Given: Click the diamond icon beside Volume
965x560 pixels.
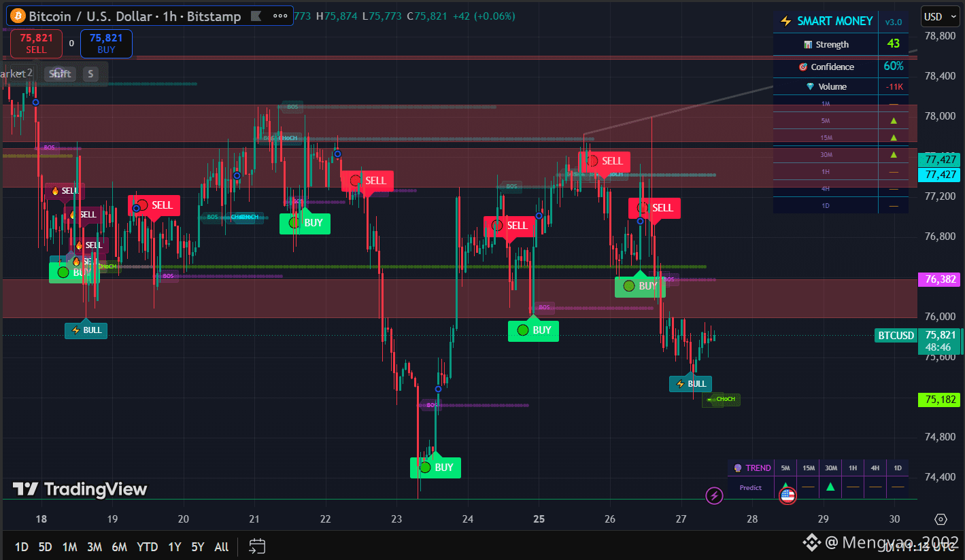Looking at the screenshot, I should click(810, 87).
